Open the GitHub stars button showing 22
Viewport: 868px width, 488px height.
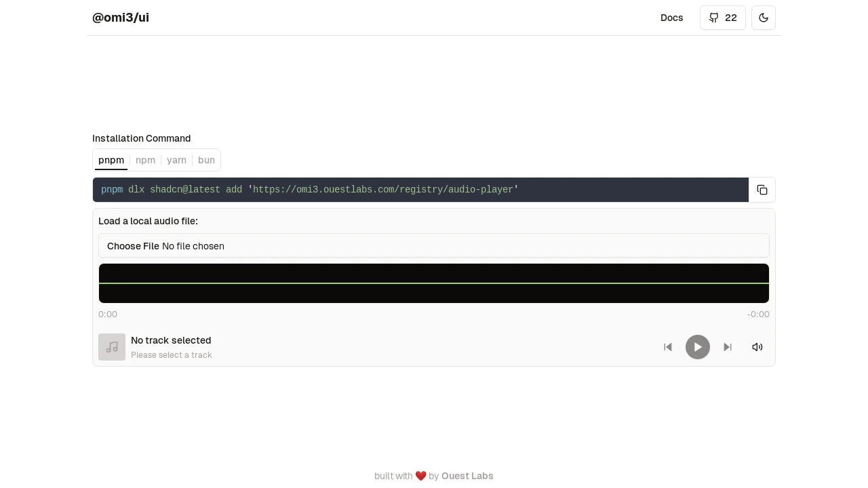[x=723, y=18]
